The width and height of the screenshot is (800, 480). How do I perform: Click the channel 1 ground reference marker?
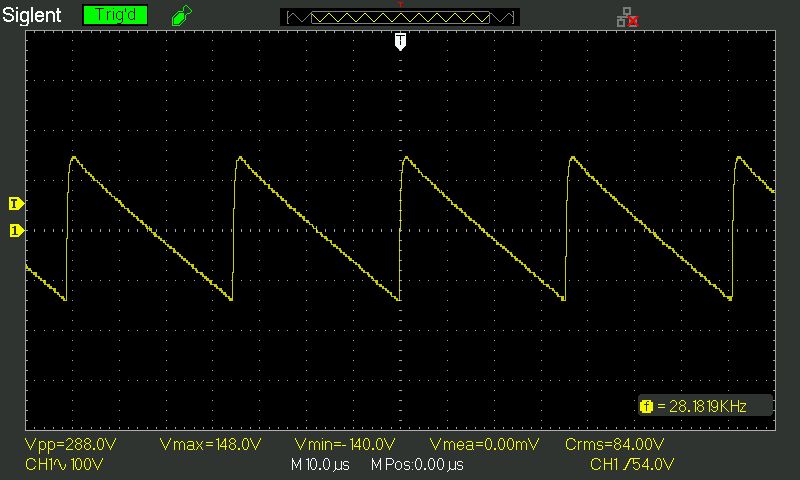[14, 231]
